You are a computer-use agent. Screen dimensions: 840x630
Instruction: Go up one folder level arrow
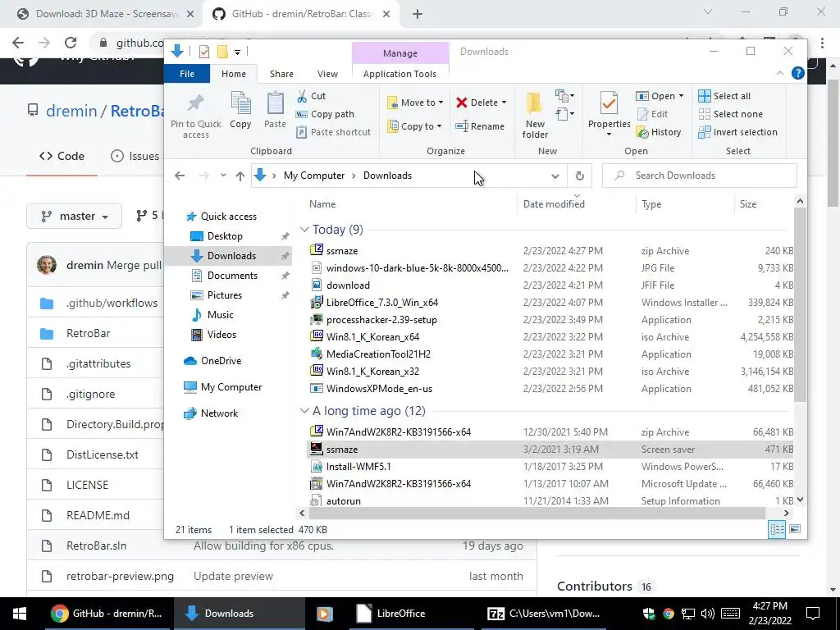pyautogui.click(x=240, y=176)
